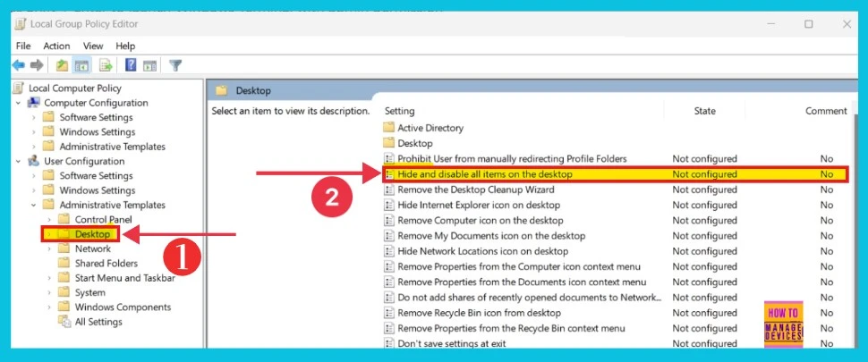Open the Desktop subfolder in settings list
Screen dimensions: 868x362
[x=414, y=143]
